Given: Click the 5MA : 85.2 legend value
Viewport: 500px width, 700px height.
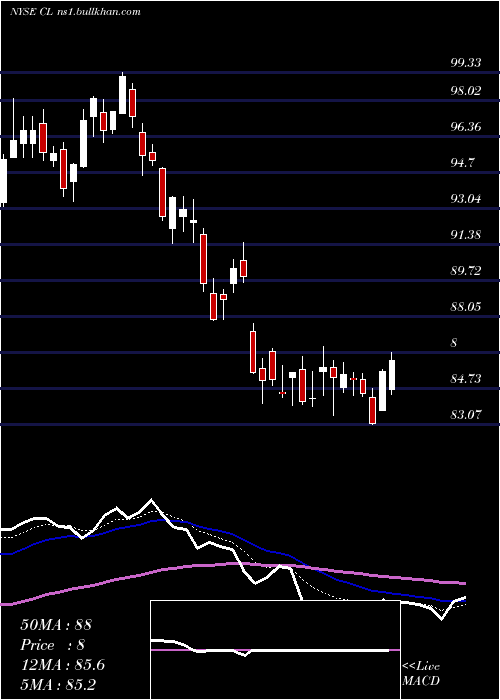Looking at the screenshot, I should [58, 684].
